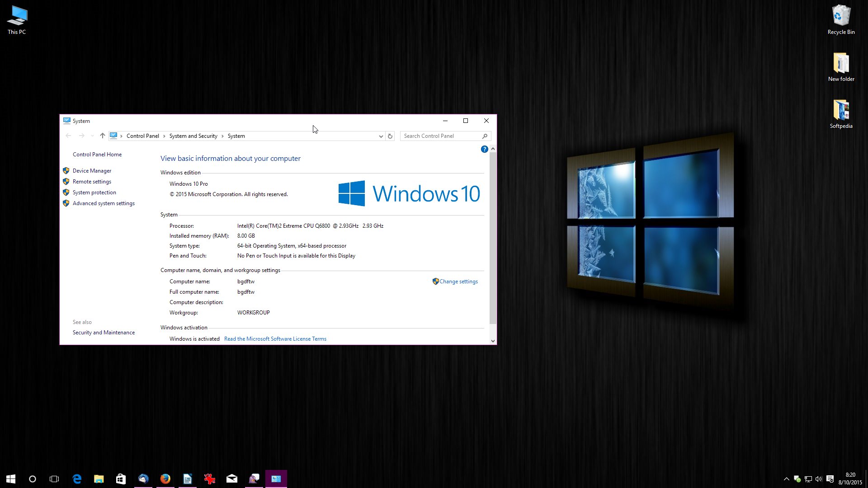Refresh the System address bar
Image resolution: width=868 pixels, height=488 pixels.
pos(390,136)
